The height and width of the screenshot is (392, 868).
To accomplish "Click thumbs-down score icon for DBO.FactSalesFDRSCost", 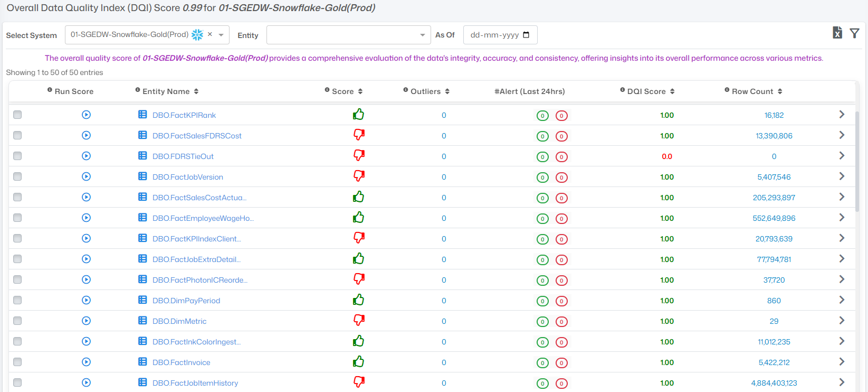I will pyautogui.click(x=359, y=135).
